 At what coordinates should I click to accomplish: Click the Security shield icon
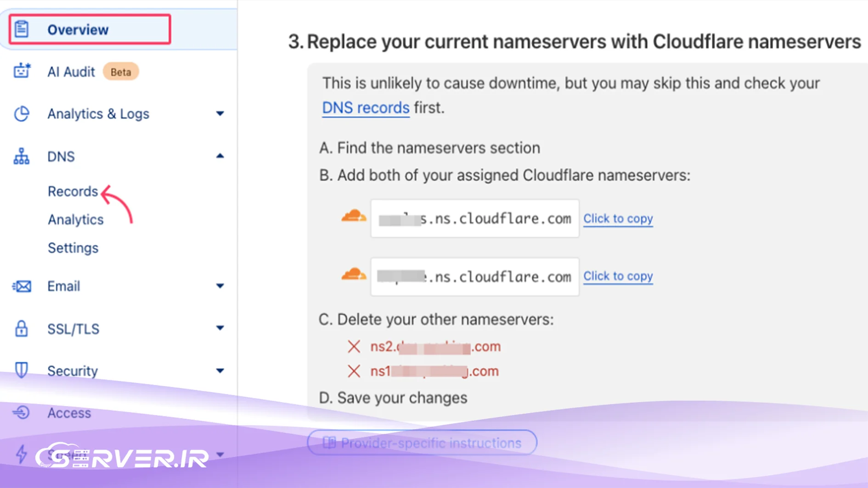pos(21,370)
